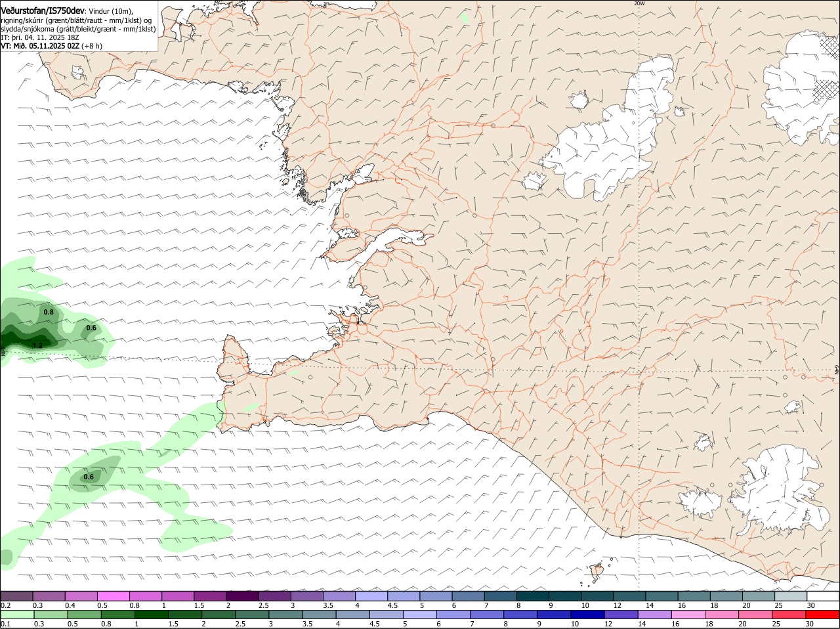Viewport: 840px width, 629px height.
Task: Pick the 0.5 swatch on the green rain scale
Action: [83, 615]
